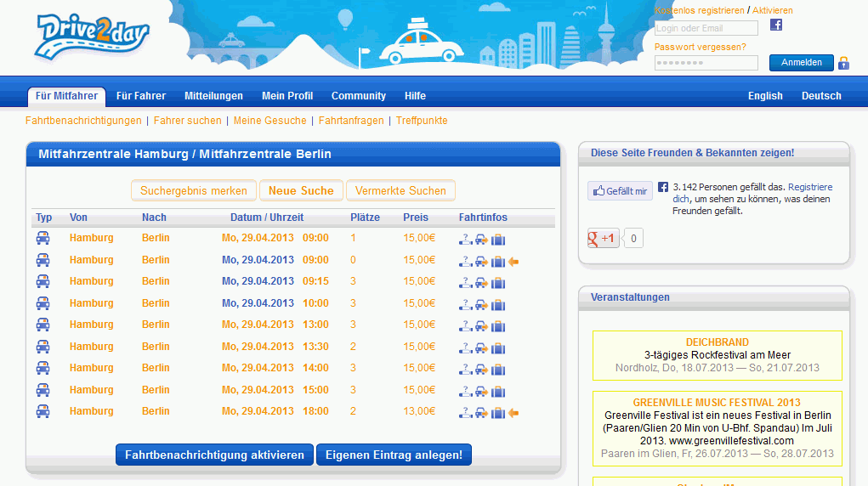Focus the 'Login oder Email' input field
The width and height of the screenshot is (868, 486).
pyautogui.click(x=706, y=28)
